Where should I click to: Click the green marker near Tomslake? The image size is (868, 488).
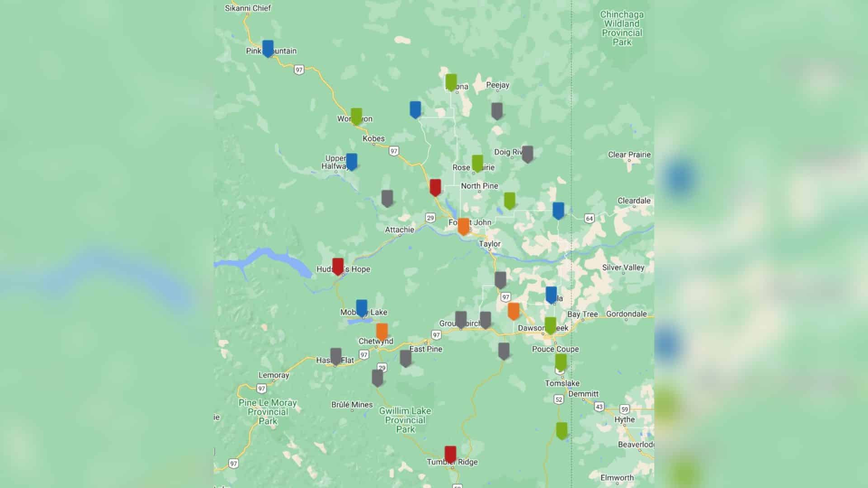[x=561, y=362]
